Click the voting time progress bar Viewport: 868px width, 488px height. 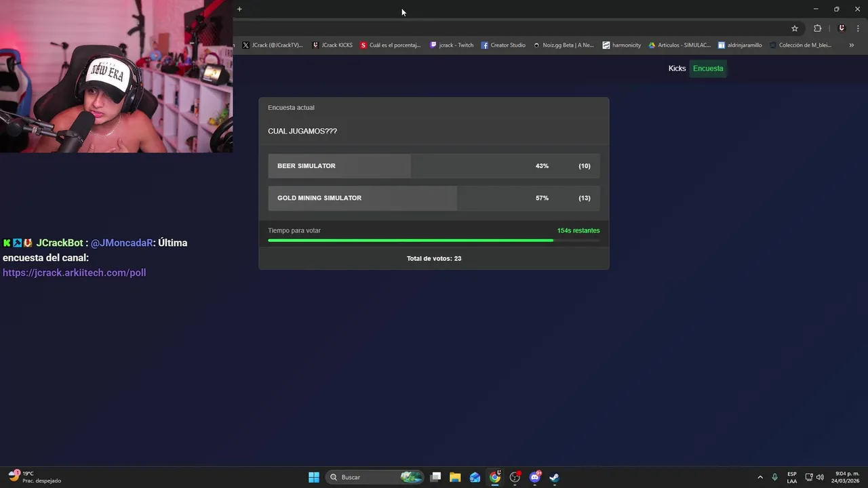click(434, 241)
